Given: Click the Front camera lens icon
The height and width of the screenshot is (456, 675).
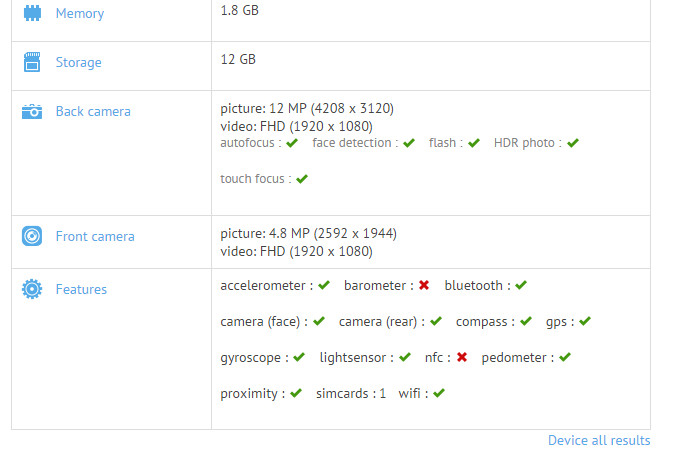Looking at the screenshot, I should tap(32, 236).
